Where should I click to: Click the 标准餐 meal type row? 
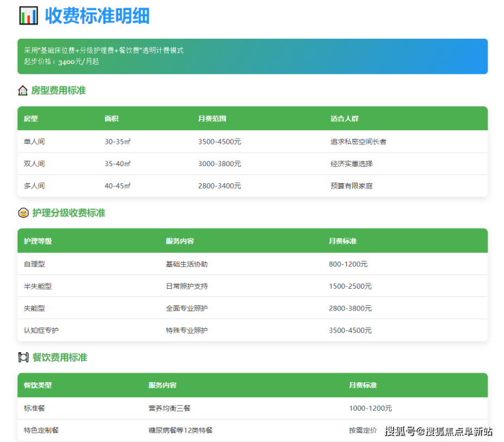252,409
